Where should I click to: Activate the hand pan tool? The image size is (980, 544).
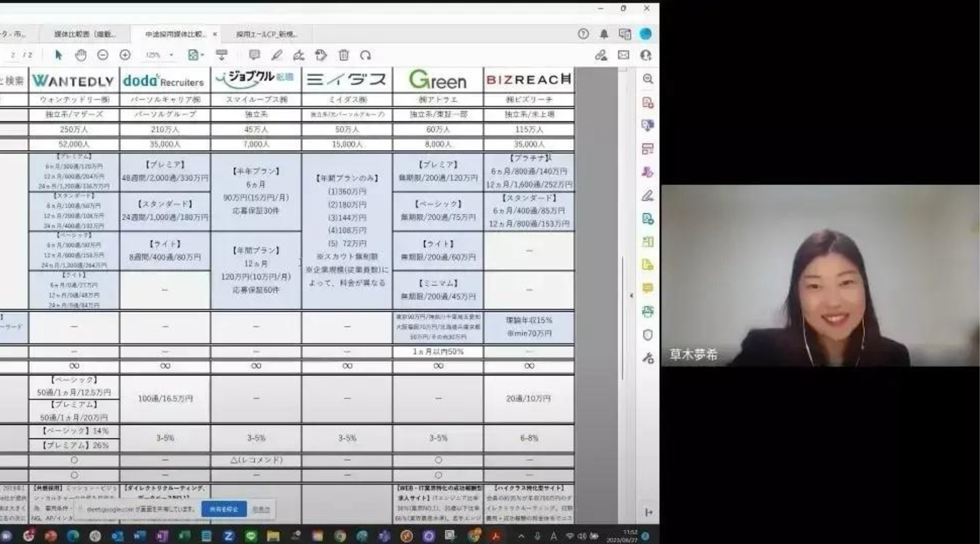[80, 55]
